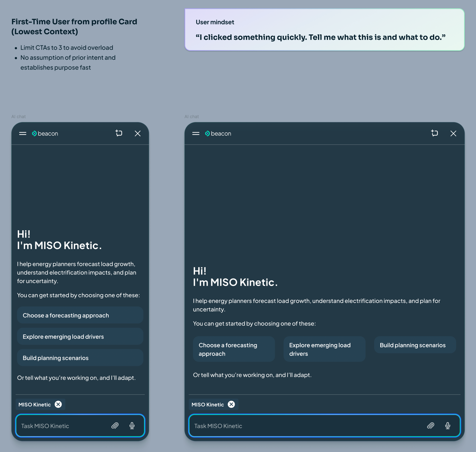Start new chat in narrow panel
The width and height of the screenshot is (476, 452).
[119, 133]
